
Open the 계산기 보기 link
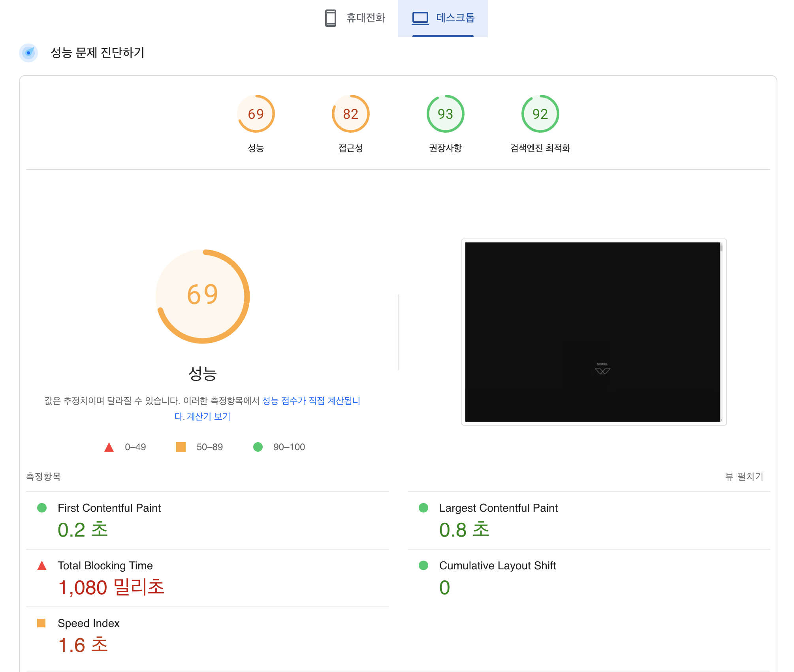[208, 417]
